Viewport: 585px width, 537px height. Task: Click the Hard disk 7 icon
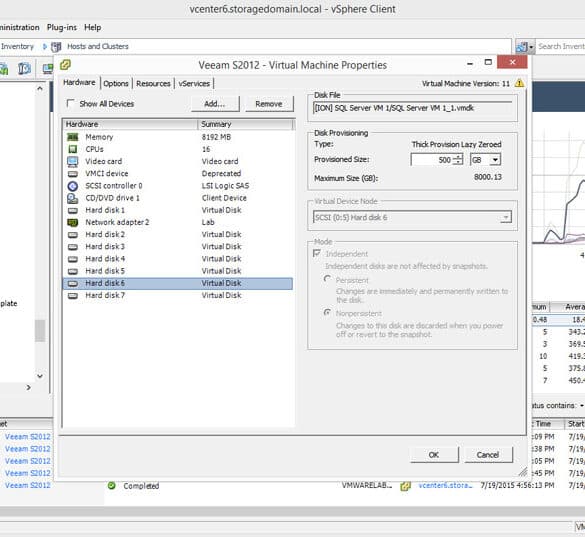73,296
